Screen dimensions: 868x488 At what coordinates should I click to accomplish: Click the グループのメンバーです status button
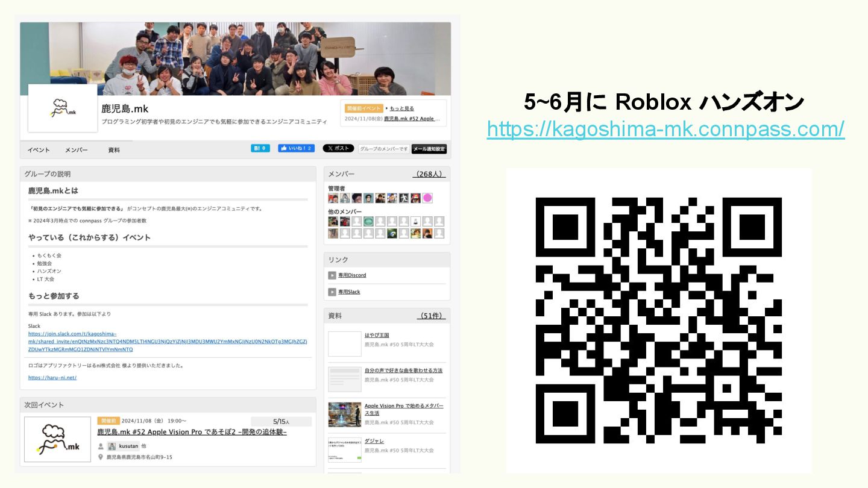[x=383, y=149]
